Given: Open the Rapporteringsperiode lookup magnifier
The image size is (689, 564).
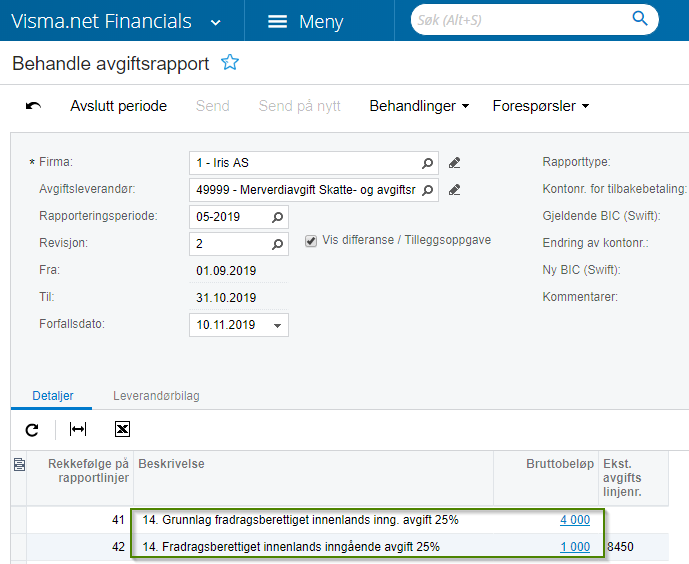Looking at the screenshot, I should (x=277, y=217).
